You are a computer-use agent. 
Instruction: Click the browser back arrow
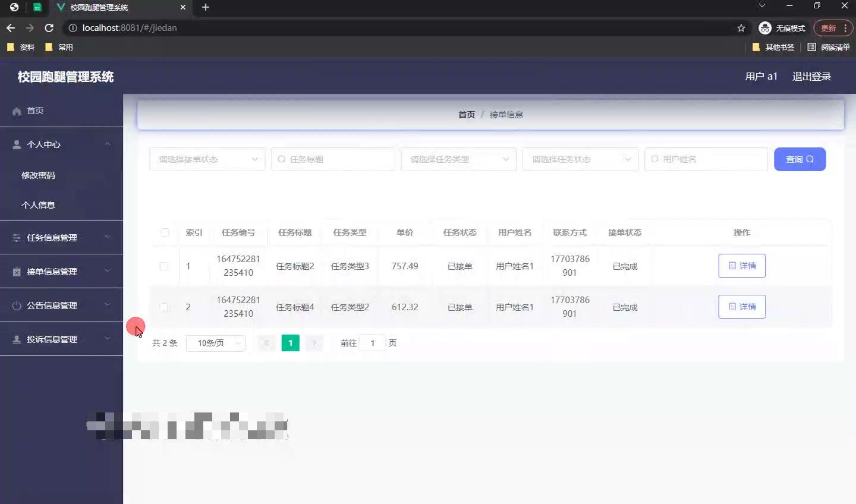pos(11,28)
